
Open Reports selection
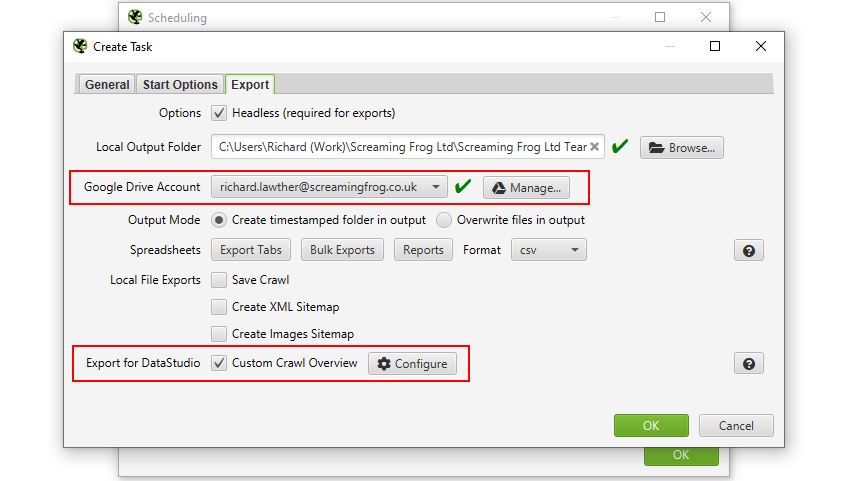point(423,250)
